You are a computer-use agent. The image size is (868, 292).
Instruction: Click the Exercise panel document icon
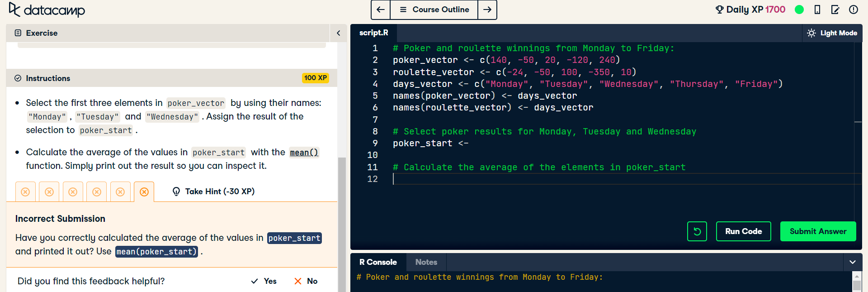point(18,33)
